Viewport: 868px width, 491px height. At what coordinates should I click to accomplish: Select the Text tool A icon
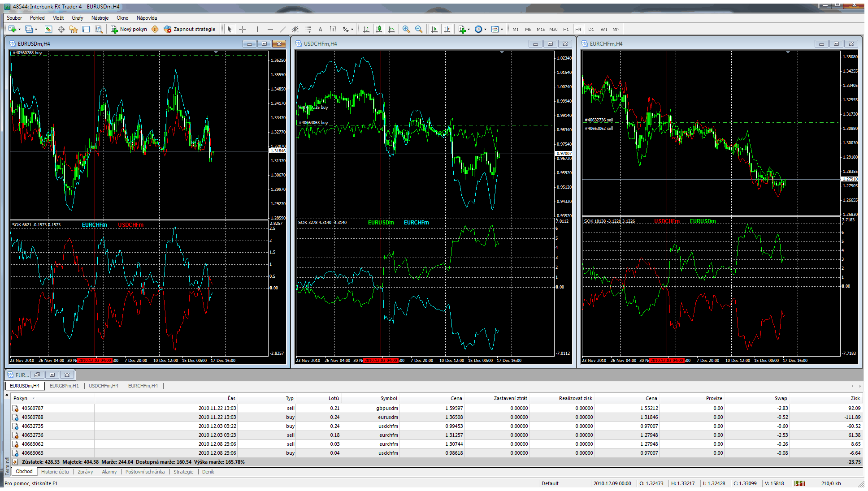[320, 29]
